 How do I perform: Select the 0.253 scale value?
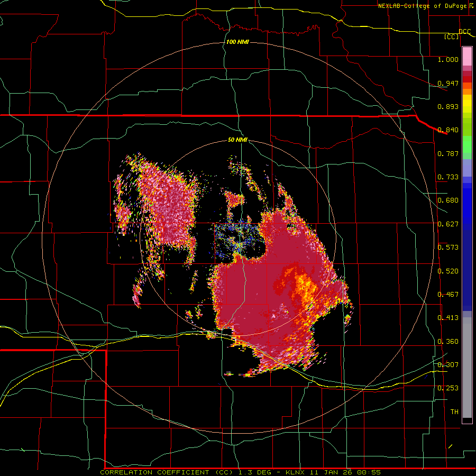tap(448, 388)
